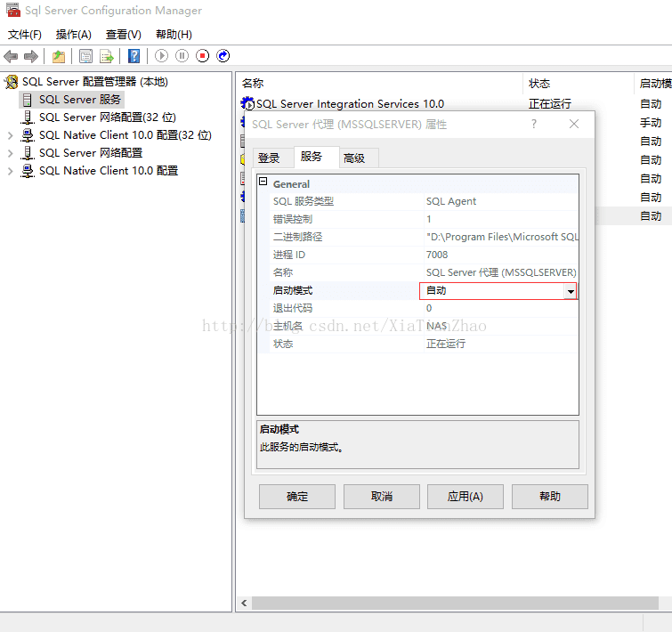Click the SQL Native Client 10.0 配置(32 位) icon
Screen dimensions: 672x632
point(28,135)
